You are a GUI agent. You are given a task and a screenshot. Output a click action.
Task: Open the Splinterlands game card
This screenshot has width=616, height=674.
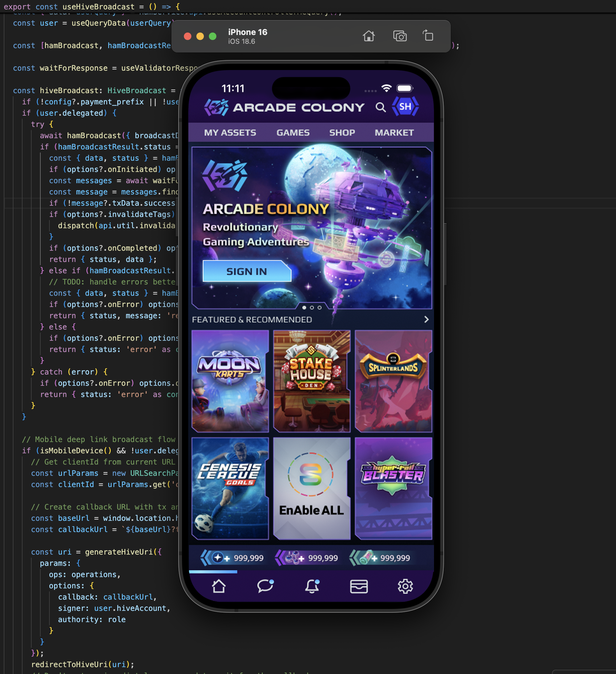click(393, 381)
